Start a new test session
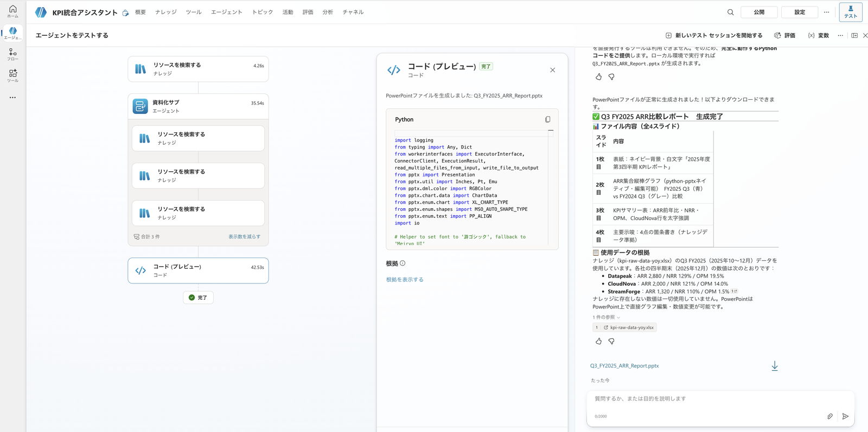 pos(713,35)
